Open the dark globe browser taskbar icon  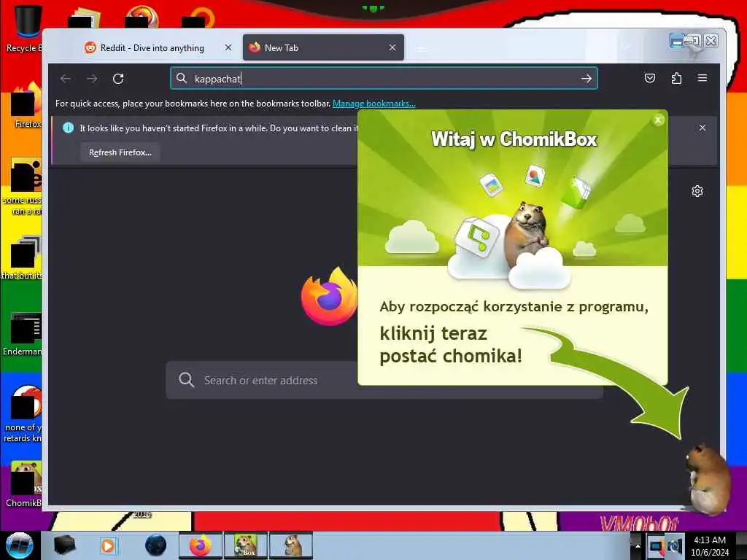click(x=155, y=545)
